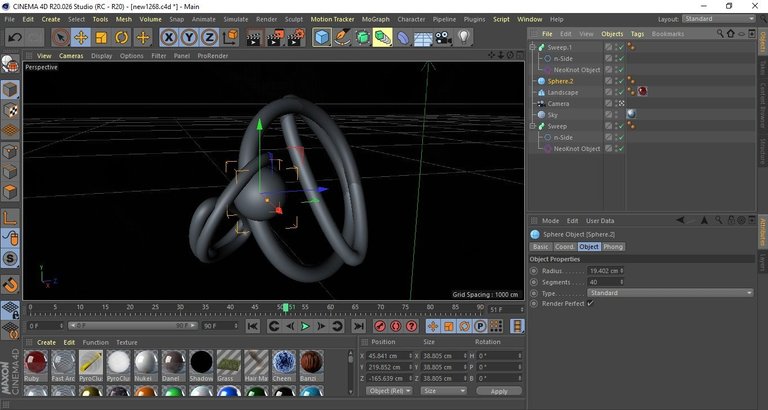Collapse the Sweep object tree

coord(532,126)
